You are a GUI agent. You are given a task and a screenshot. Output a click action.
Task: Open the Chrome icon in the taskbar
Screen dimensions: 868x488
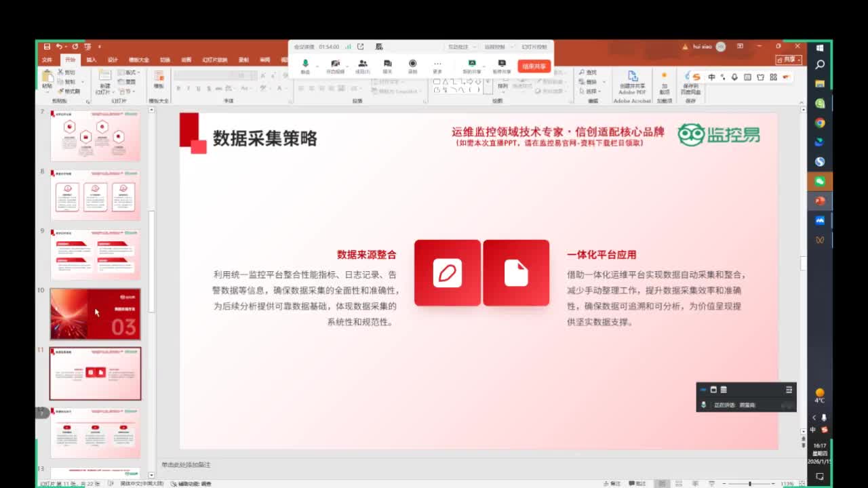click(820, 123)
